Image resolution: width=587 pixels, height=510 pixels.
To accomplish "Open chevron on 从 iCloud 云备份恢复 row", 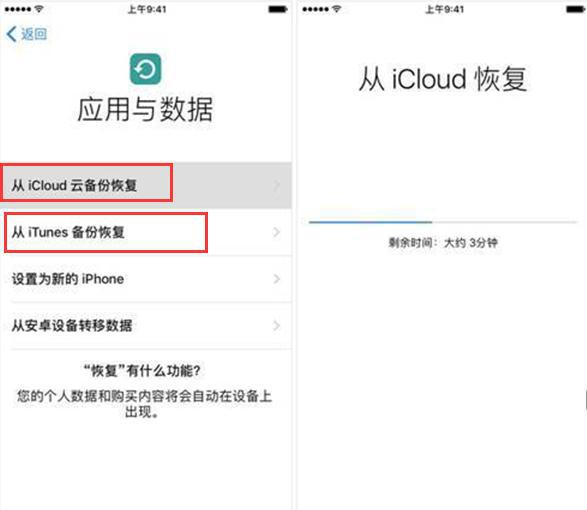I will (277, 185).
